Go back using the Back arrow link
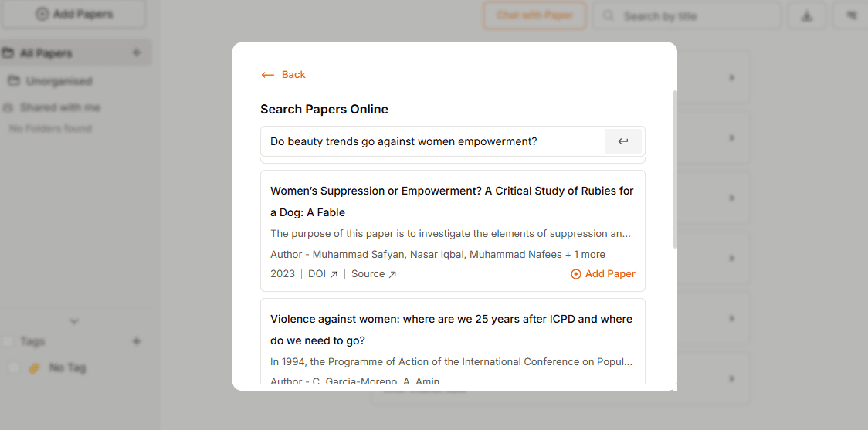Viewport: 868px width, 430px height. pyautogui.click(x=283, y=75)
